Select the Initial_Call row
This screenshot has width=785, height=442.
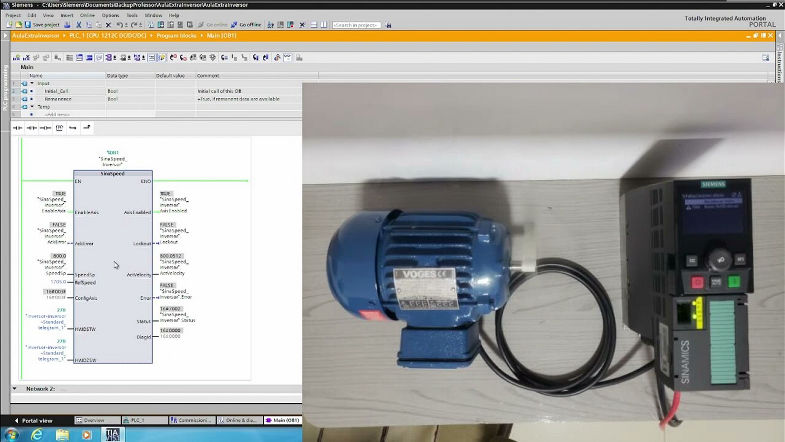(x=156, y=91)
